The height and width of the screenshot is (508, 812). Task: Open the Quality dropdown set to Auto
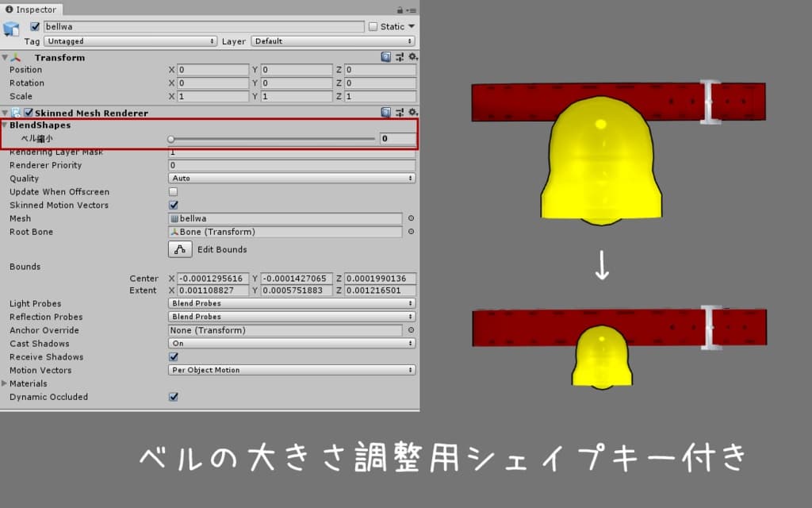tap(292, 179)
